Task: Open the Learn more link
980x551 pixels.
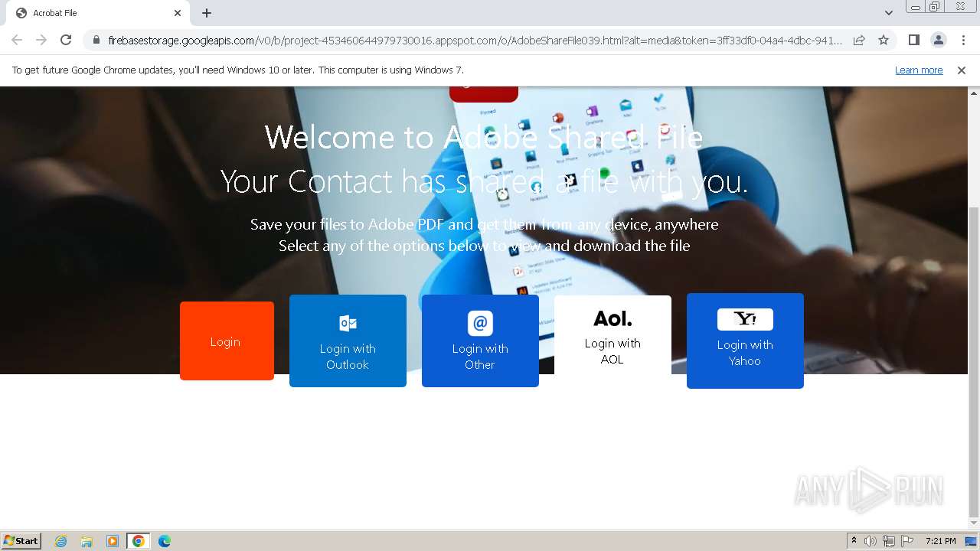Action: (x=919, y=70)
